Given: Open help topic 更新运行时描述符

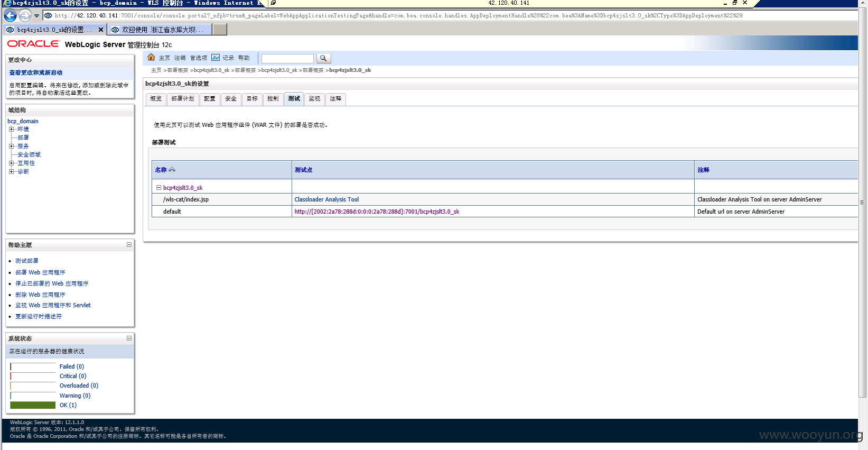Looking at the screenshot, I should (x=38, y=316).
